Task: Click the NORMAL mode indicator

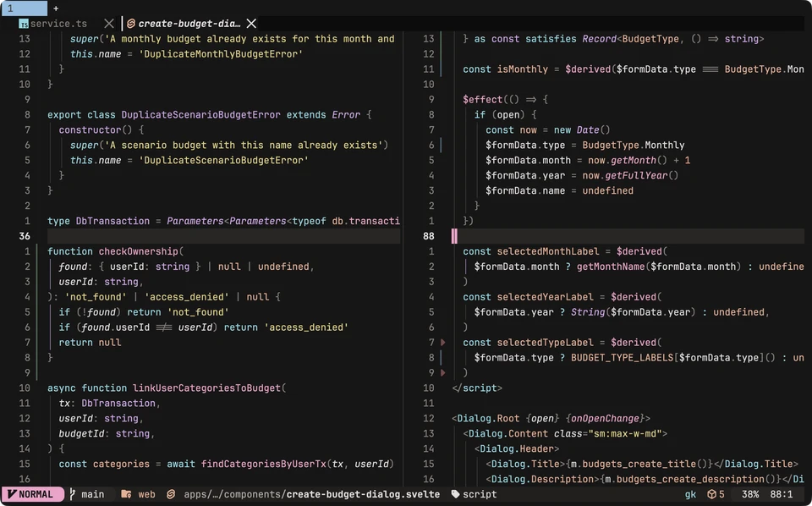Action: tap(31, 494)
